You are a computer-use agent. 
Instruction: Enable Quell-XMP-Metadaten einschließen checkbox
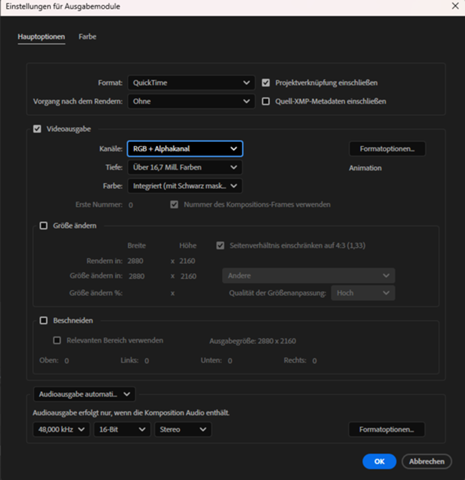pyautogui.click(x=266, y=101)
